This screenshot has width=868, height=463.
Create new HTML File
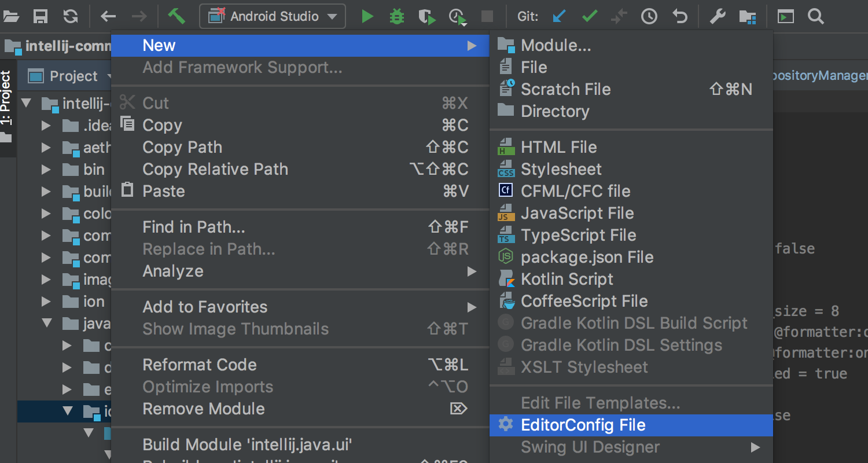[x=631, y=147]
